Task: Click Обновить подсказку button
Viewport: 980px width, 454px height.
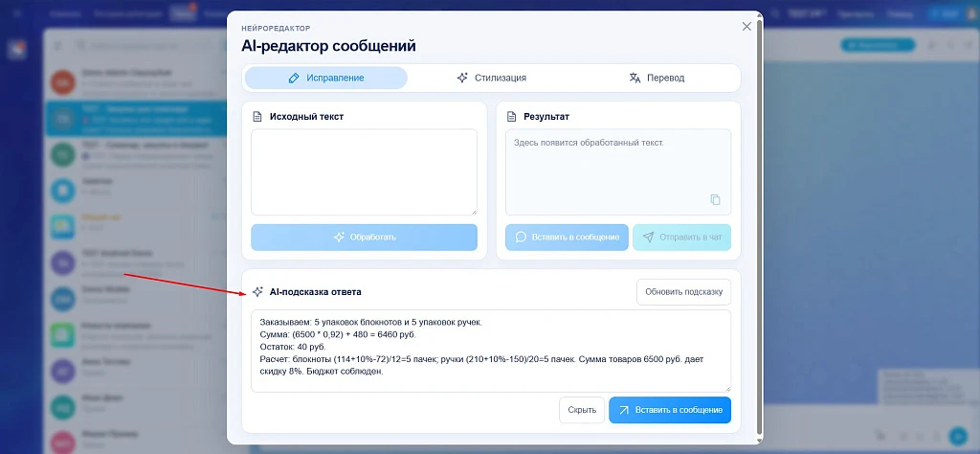Action: tap(683, 292)
